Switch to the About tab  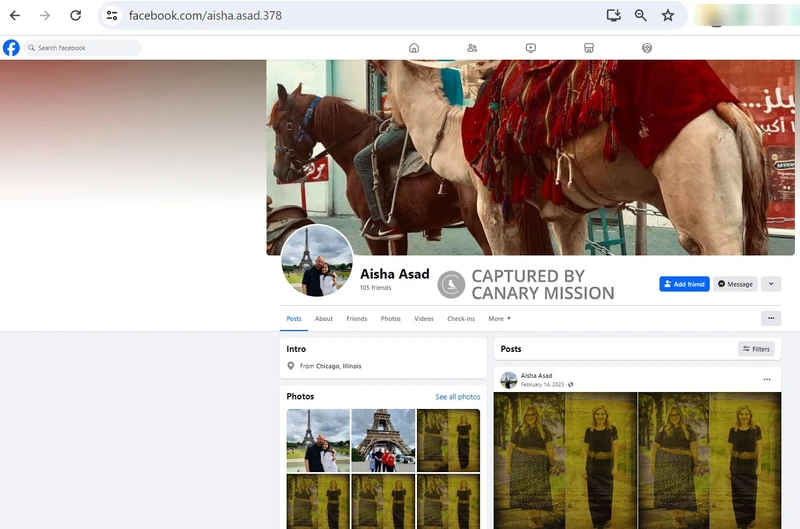coord(324,318)
